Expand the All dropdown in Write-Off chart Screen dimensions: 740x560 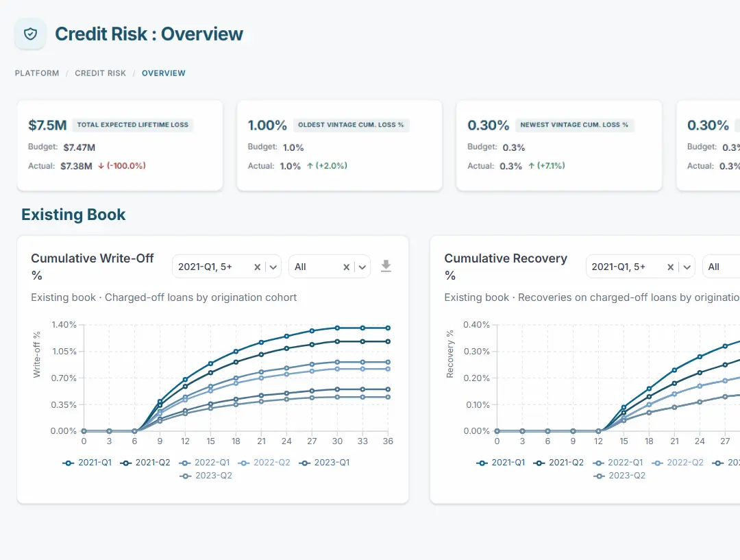(x=362, y=267)
